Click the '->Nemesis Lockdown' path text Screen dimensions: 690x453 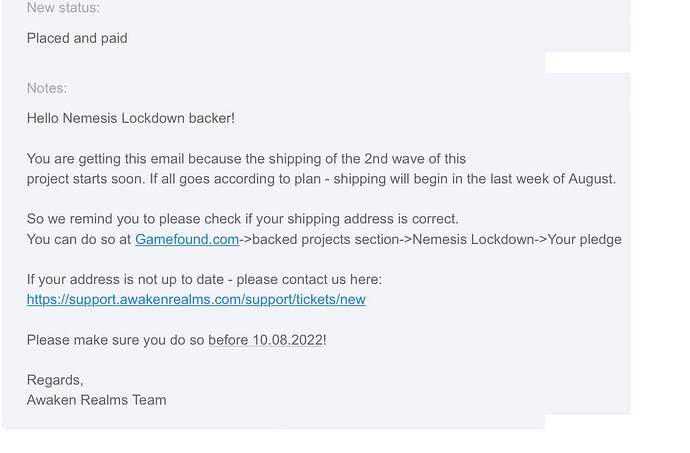click(x=473, y=239)
